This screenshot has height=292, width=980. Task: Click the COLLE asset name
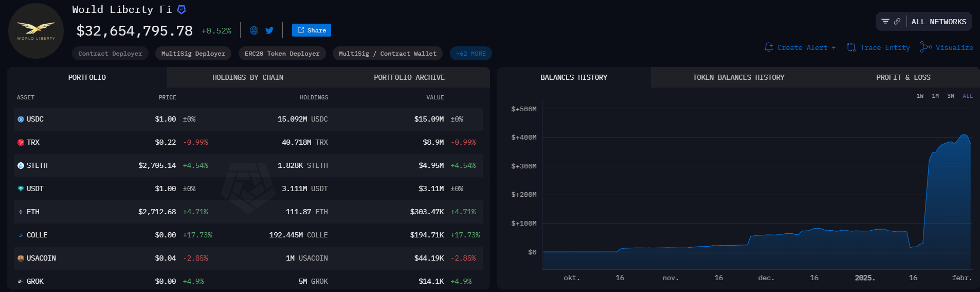(37, 235)
